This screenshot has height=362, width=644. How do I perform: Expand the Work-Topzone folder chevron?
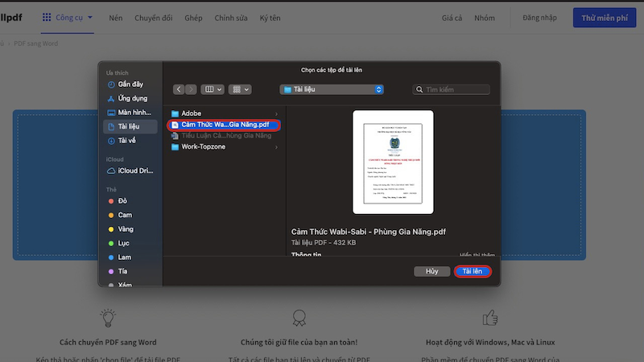[x=276, y=147]
